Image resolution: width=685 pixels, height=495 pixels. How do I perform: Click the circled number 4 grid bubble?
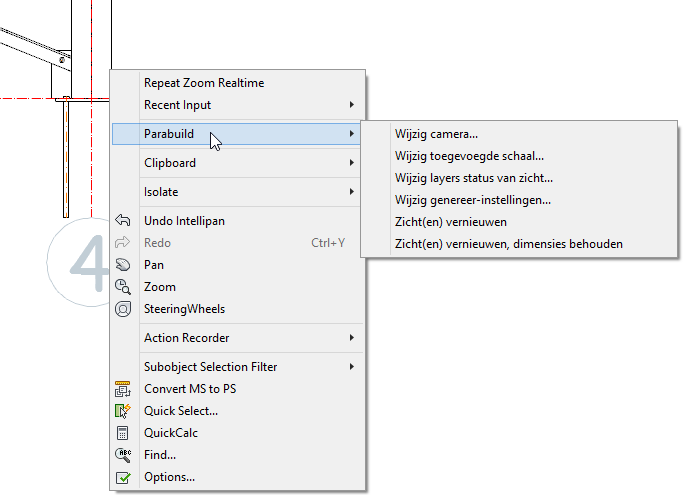79,262
